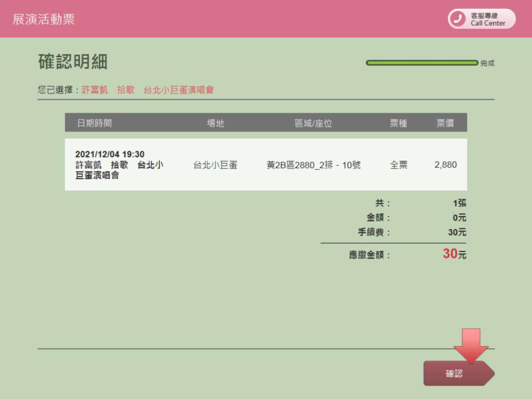532x399 pixels.
Task: Click the 日期時間 column header
Action: pyautogui.click(x=94, y=123)
